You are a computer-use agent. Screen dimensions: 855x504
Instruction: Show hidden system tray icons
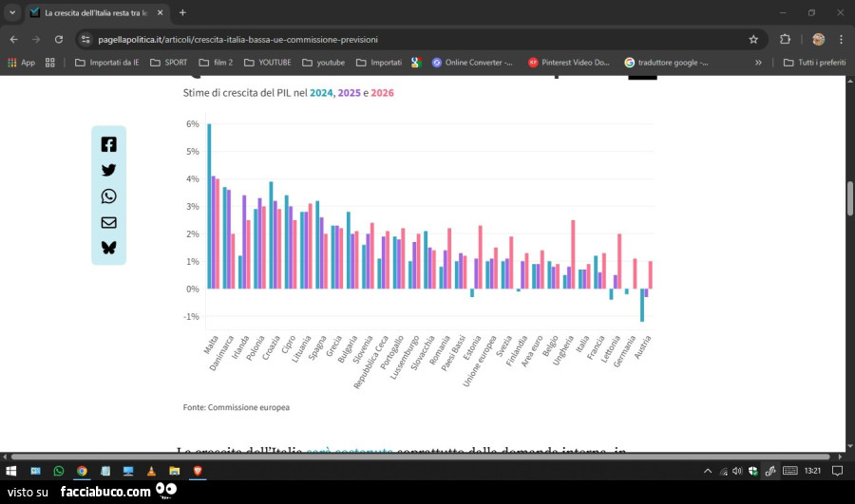pos(707,471)
